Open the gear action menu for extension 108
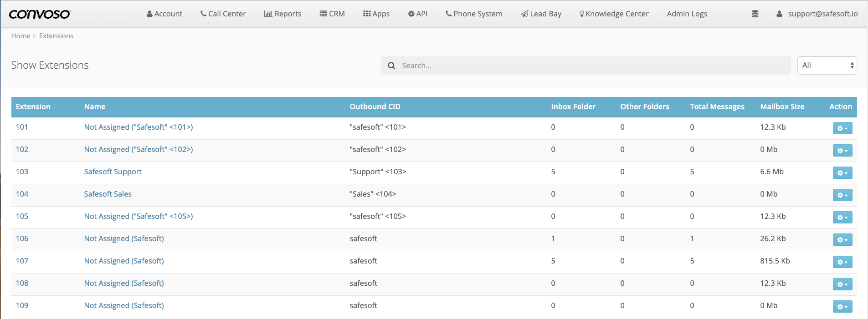Viewport: 868px width, 319px height. [x=842, y=284]
